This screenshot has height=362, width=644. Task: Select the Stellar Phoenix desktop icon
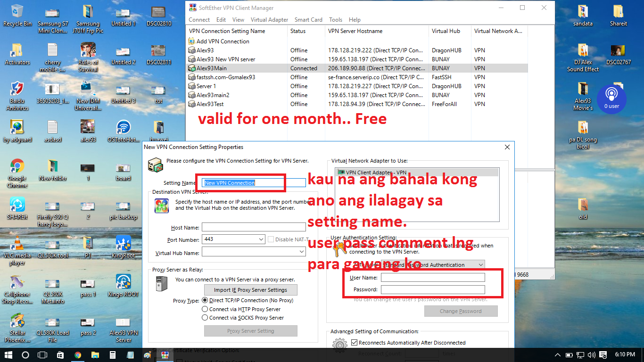coord(17,328)
